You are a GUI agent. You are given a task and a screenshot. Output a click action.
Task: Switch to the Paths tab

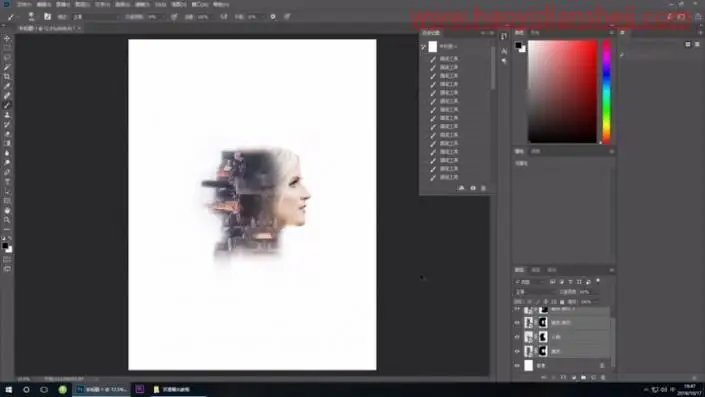[x=552, y=270]
